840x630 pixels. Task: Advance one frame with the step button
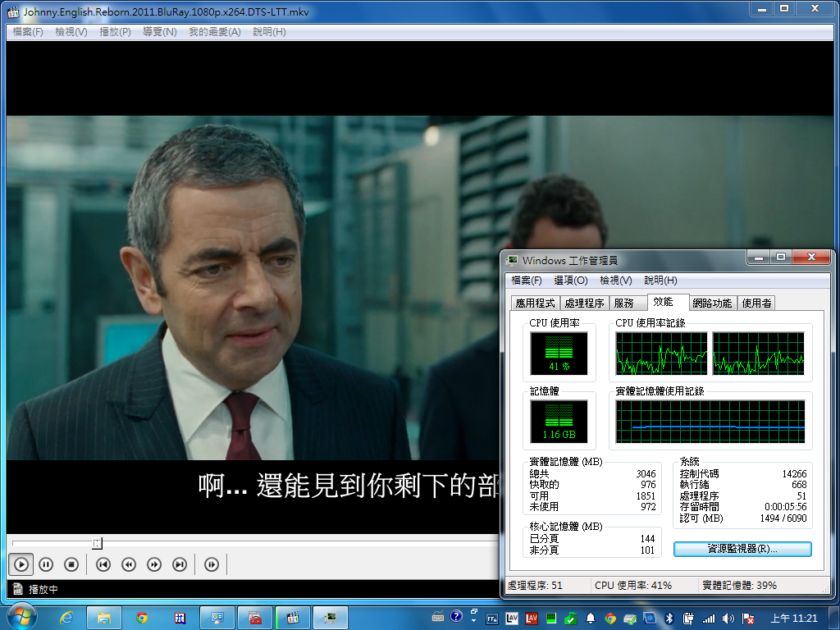[212, 564]
